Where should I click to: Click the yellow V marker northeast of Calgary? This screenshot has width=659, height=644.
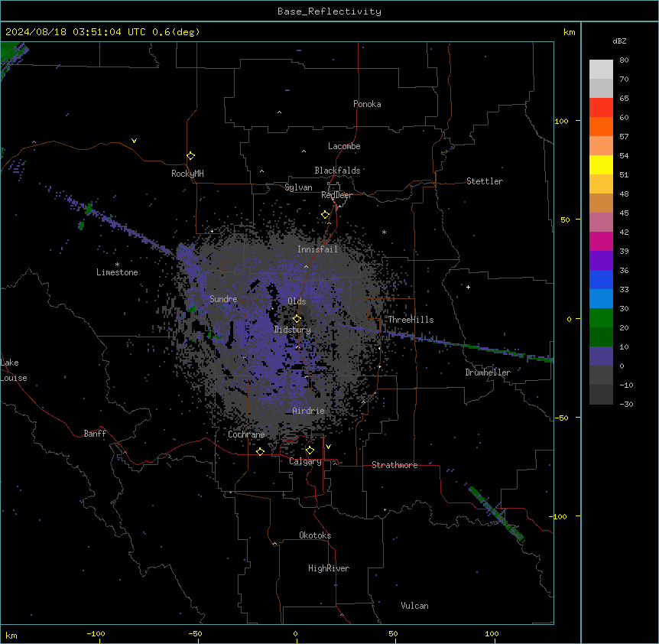[x=328, y=447]
